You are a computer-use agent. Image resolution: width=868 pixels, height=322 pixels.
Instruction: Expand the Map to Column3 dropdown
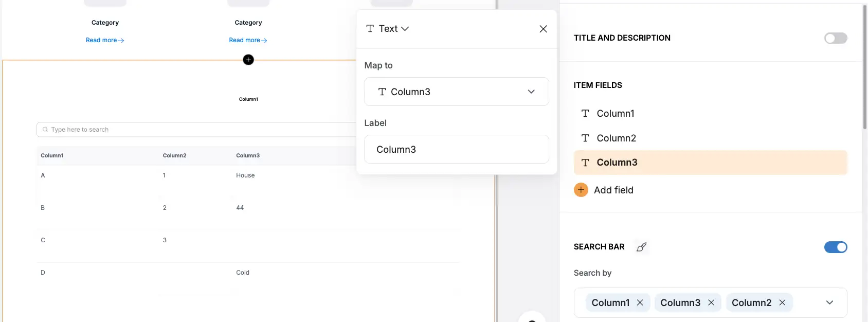pos(457,92)
